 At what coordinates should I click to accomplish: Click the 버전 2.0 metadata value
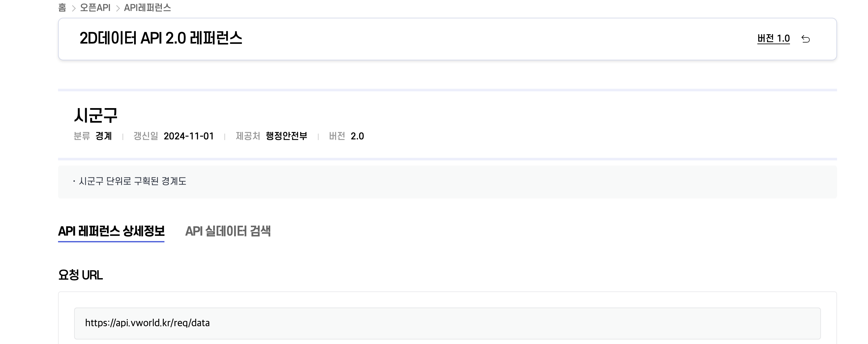[357, 136]
